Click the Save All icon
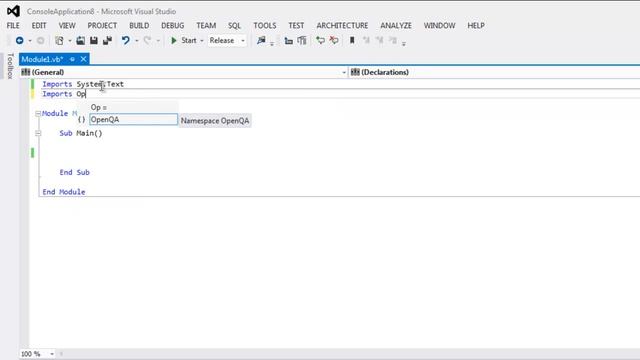 pos(107,40)
